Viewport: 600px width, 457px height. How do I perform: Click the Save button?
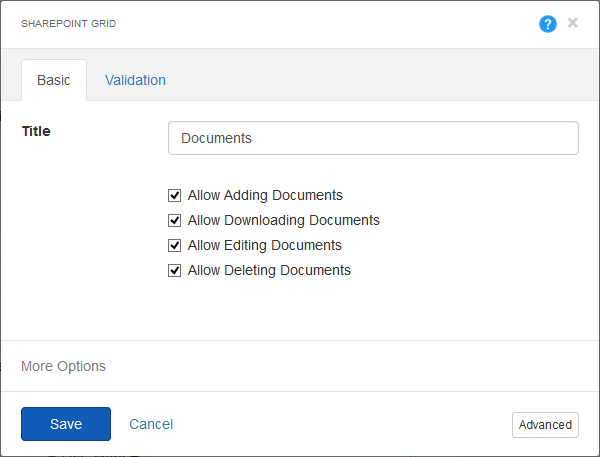tap(66, 424)
